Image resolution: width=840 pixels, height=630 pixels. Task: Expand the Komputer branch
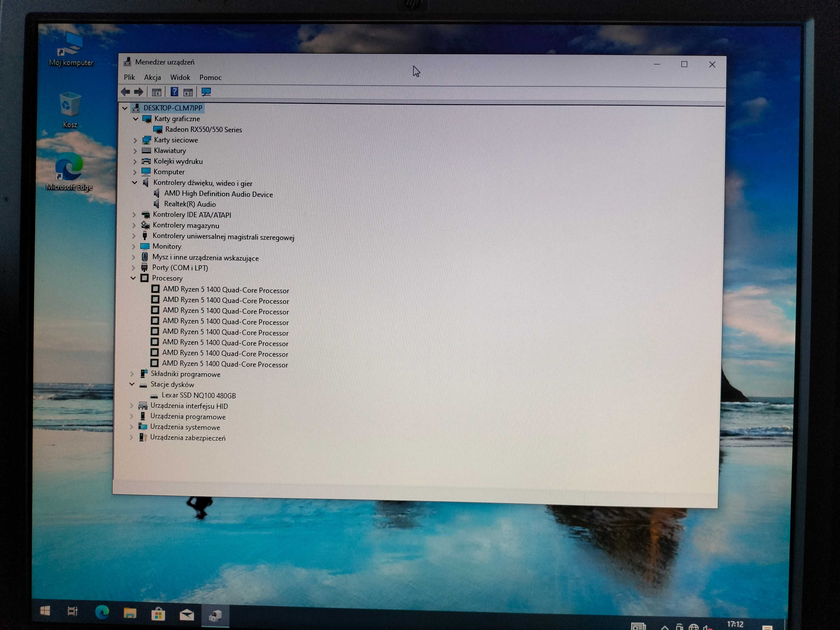point(134,172)
